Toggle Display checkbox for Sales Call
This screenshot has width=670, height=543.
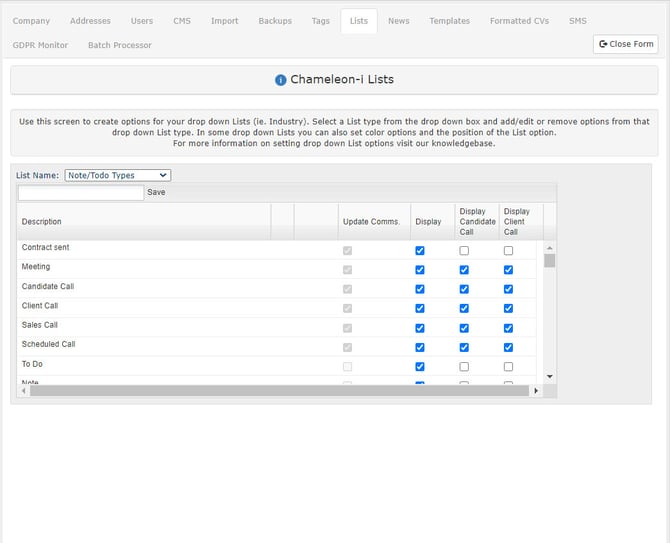click(x=420, y=328)
